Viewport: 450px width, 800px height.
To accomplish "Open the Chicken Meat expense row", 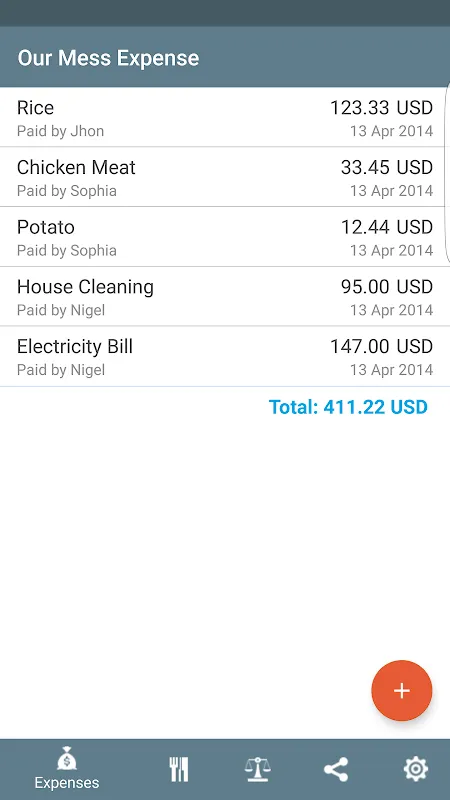I will pos(224,177).
